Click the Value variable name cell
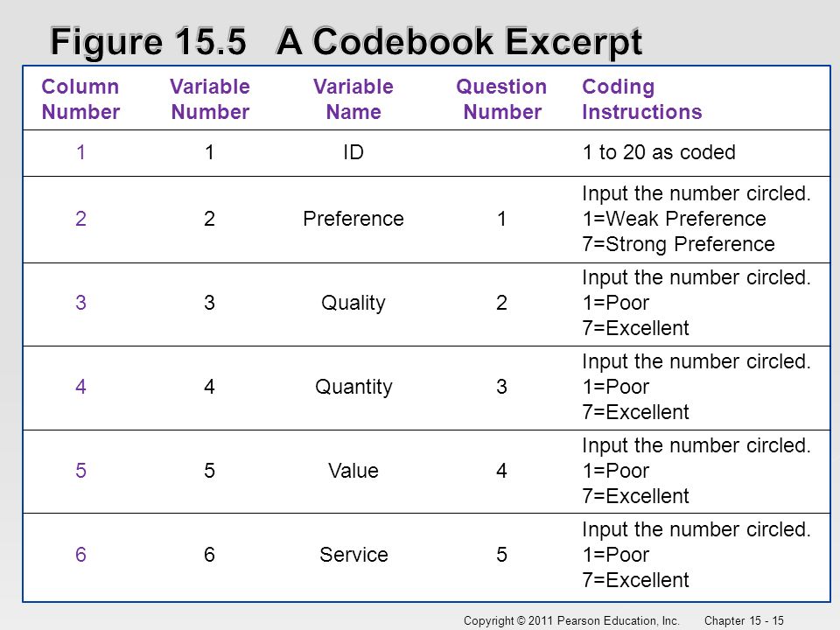This screenshot has height=630, width=840. point(353,471)
